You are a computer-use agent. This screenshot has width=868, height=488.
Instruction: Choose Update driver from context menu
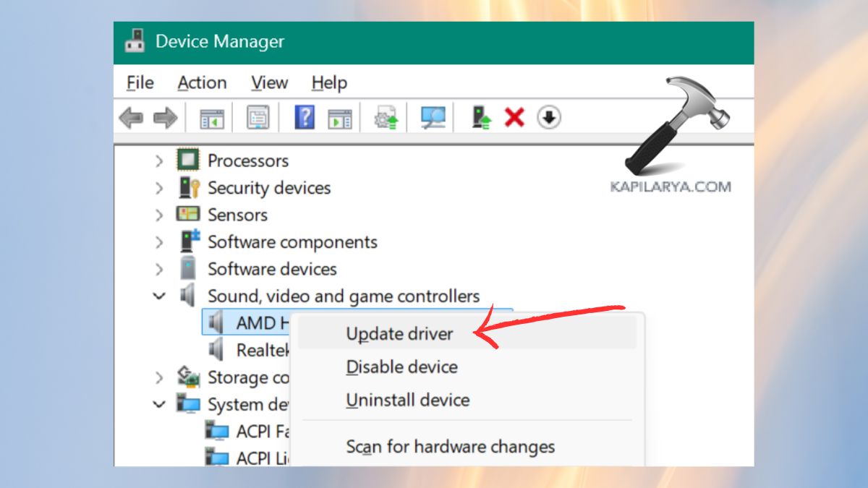(467, 333)
